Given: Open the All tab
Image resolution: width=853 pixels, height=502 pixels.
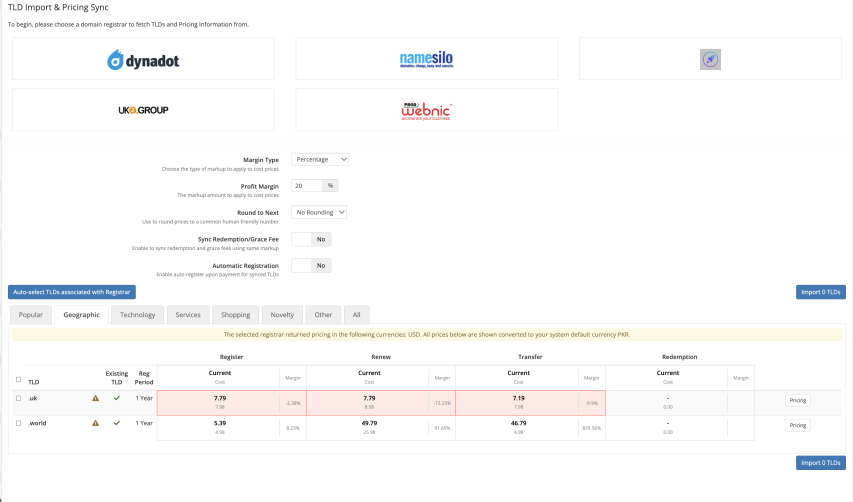Looking at the screenshot, I should 356,315.
